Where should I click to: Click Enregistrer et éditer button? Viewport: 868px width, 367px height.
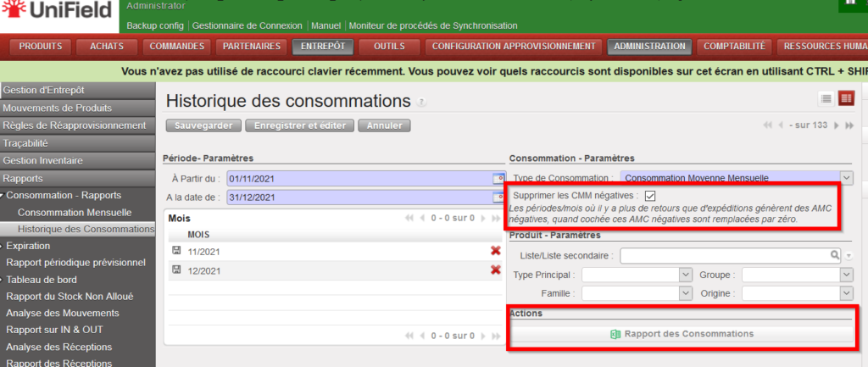299,125
